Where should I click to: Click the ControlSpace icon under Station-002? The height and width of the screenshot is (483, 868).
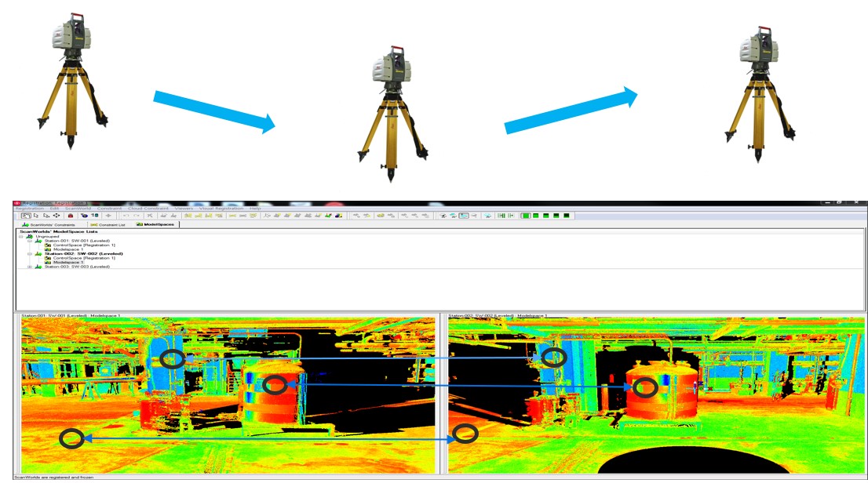pos(48,258)
